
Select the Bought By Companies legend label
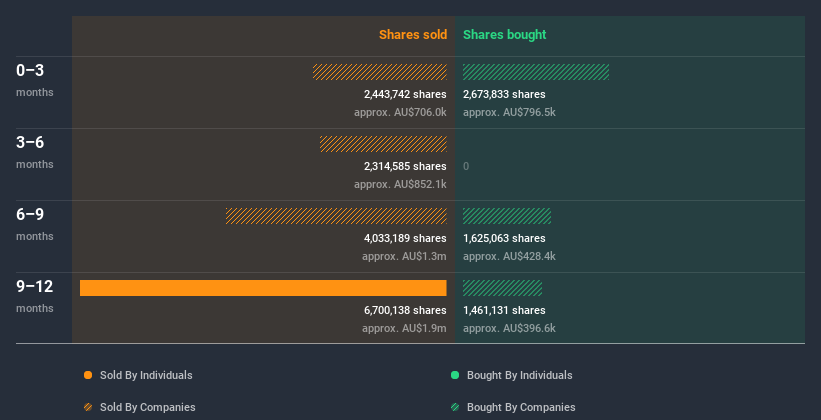pyautogui.click(x=521, y=407)
